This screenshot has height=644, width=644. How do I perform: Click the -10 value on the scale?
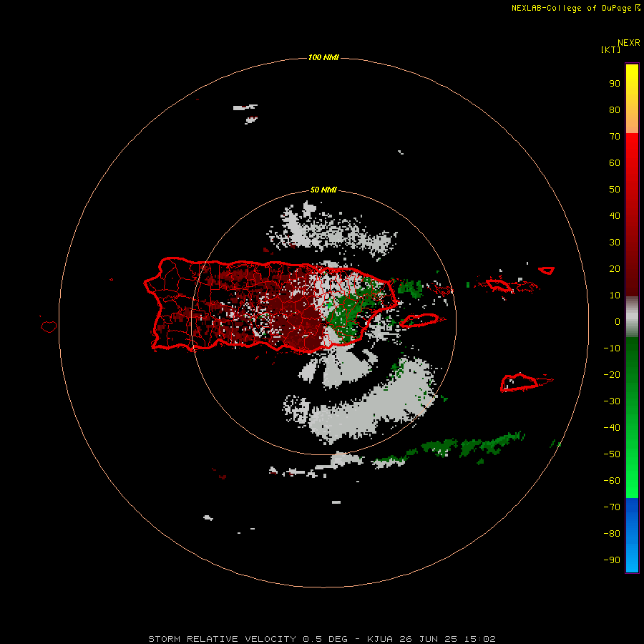click(x=612, y=348)
